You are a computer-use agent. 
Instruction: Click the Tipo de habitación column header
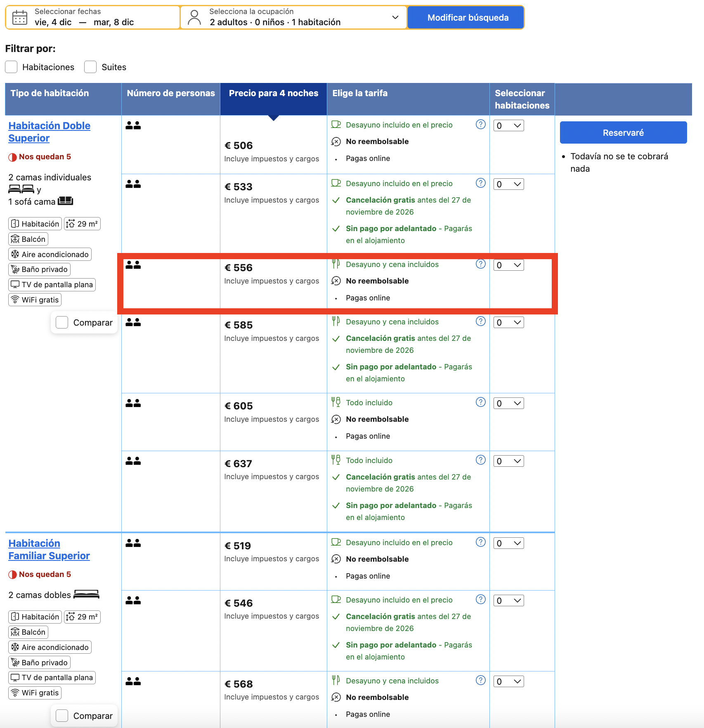(63, 99)
